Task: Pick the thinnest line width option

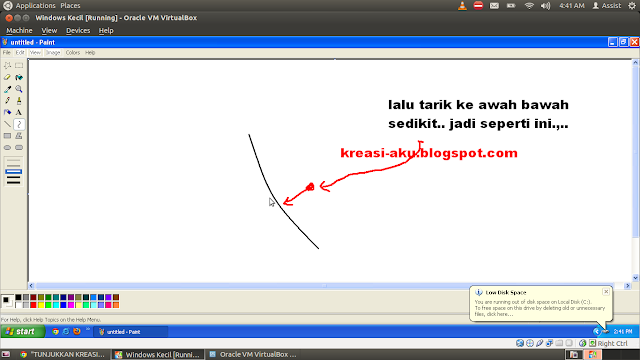Action: [x=13, y=161]
